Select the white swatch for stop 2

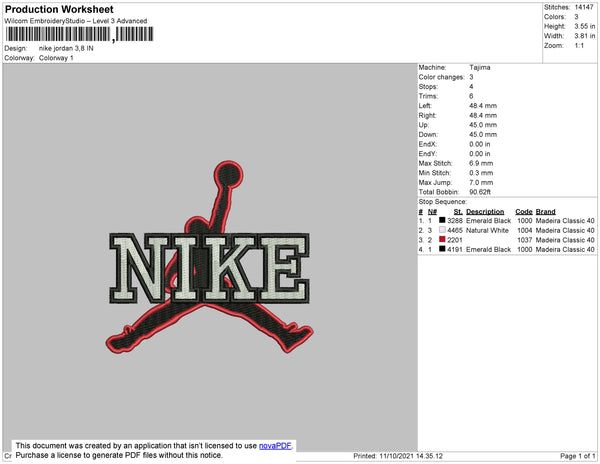tap(442, 230)
